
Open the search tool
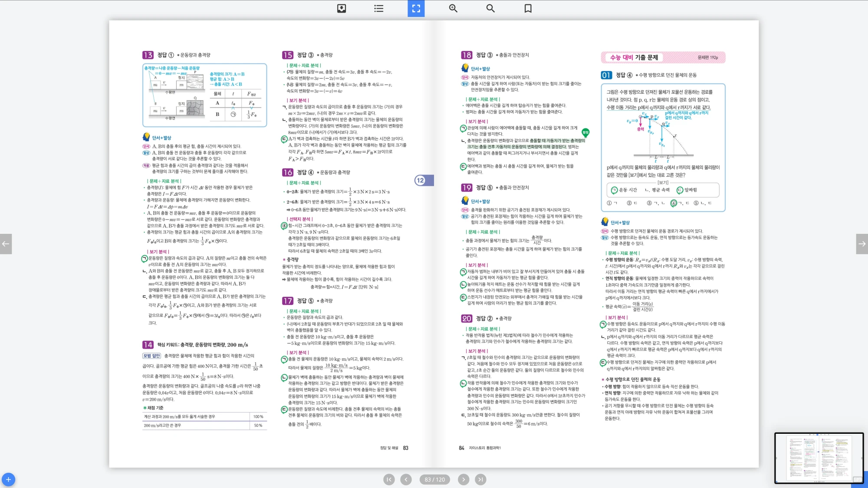click(x=490, y=8)
